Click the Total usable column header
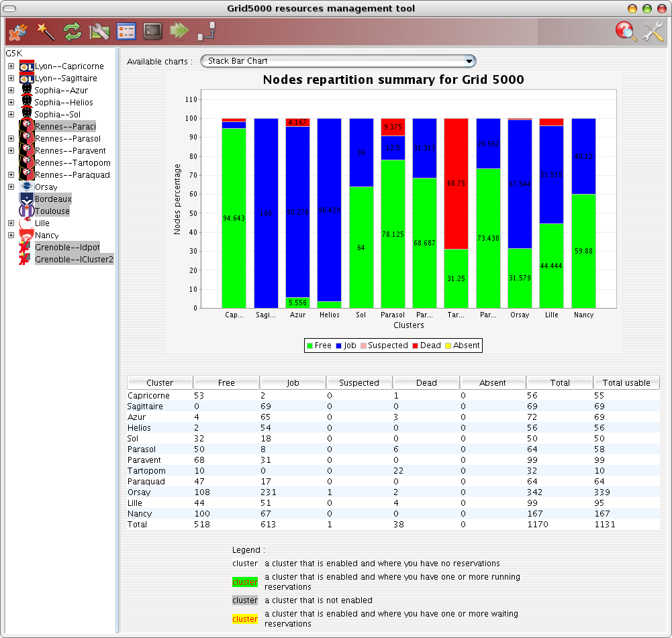Image resolution: width=672 pixels, height=638 pixels. tap(626, 382)
